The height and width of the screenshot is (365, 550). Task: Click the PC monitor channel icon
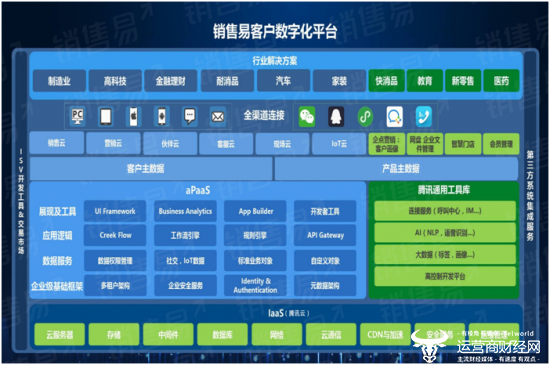click(x=77, y=117)
